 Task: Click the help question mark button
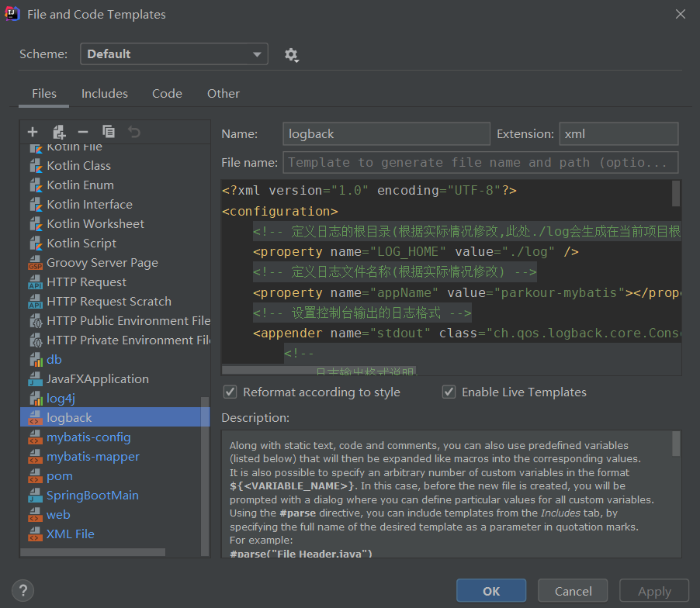click(x=23, y=591)
